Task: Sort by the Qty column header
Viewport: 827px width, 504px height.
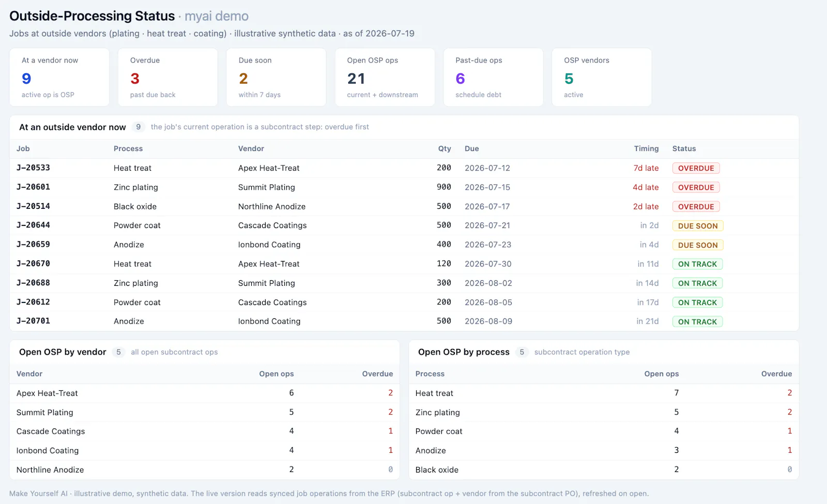Action: click(445, 149)
